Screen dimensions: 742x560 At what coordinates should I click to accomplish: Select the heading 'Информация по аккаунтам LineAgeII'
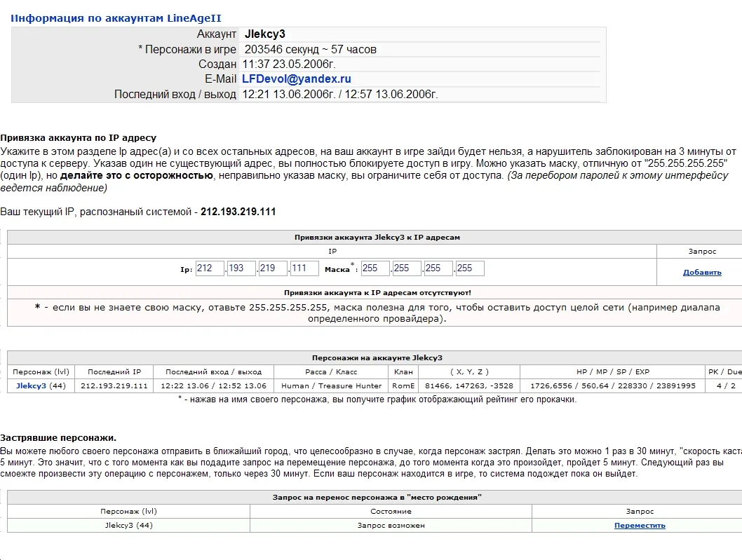(x=116, y=18)
